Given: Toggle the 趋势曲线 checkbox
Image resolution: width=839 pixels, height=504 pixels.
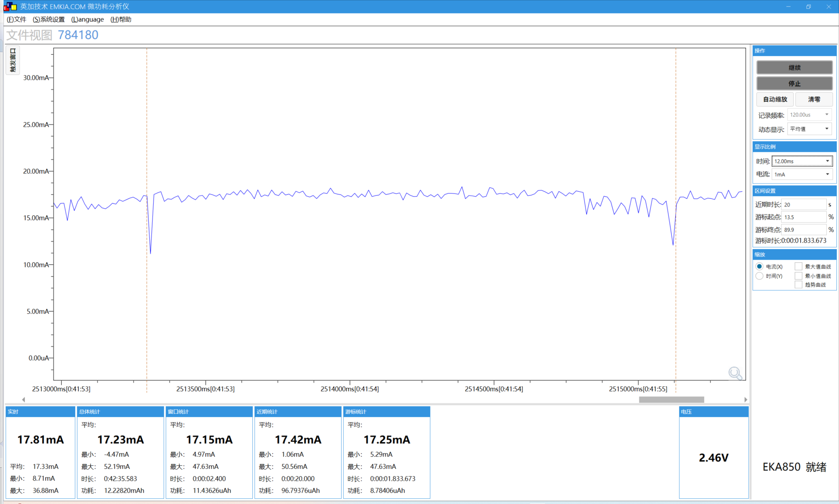Looking at the screenshot, I should [x=799, y=285].
